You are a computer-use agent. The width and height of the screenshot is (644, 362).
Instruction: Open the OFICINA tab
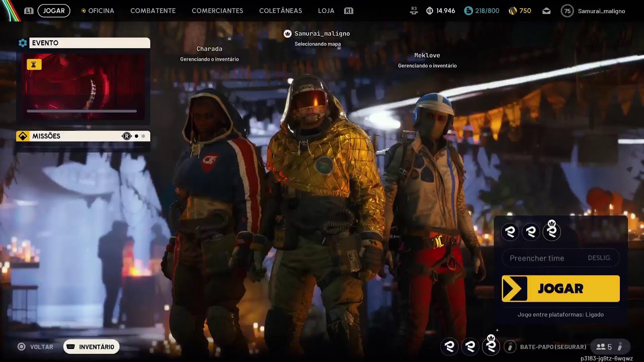(101, 11)
